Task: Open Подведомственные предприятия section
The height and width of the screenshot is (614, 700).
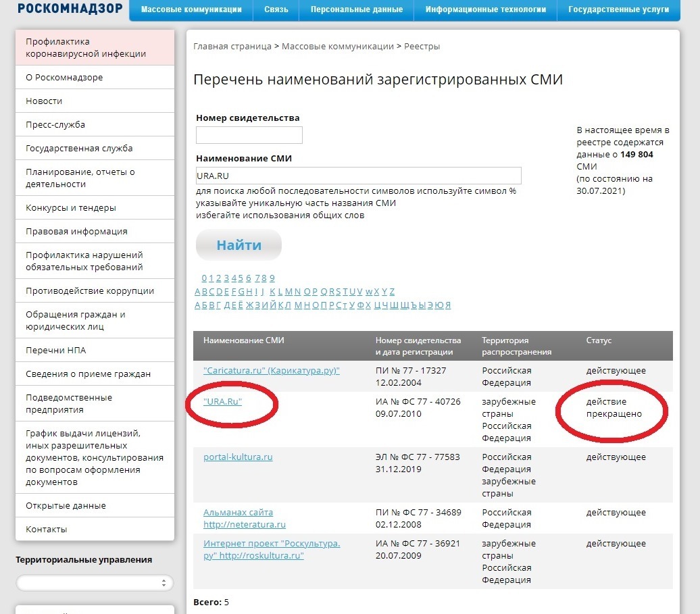Action: coord(95,403)
